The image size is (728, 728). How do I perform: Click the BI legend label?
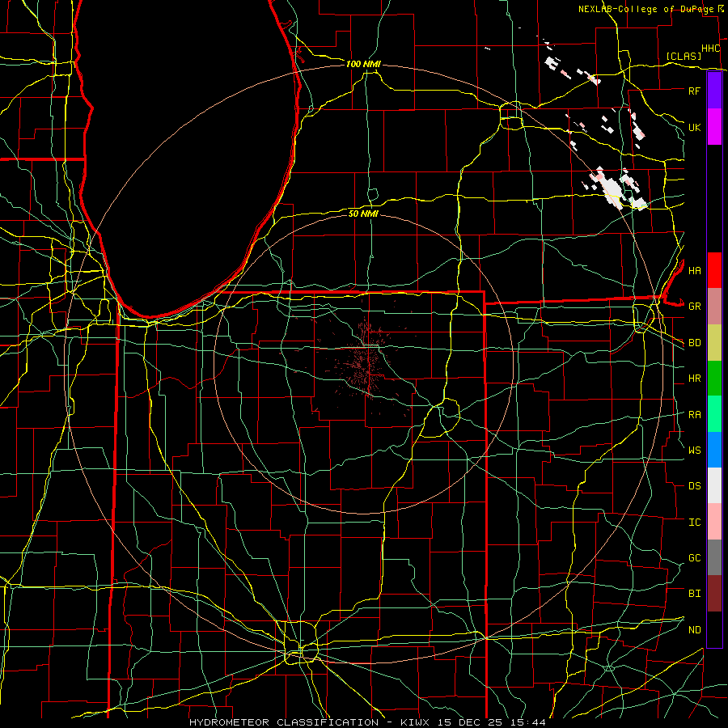(x=695, y=594)
